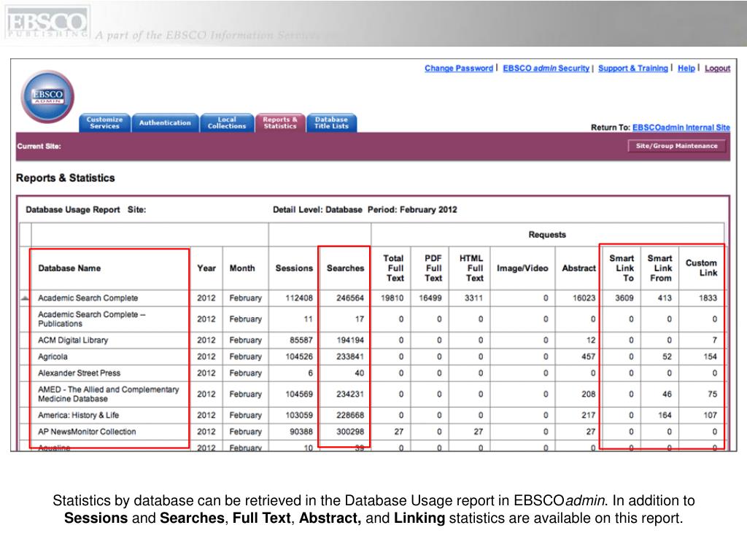Image resolution: width=747 pixels, height=560 pixels.
Task: Click the Database Name column header
Action: coord(69,268)
